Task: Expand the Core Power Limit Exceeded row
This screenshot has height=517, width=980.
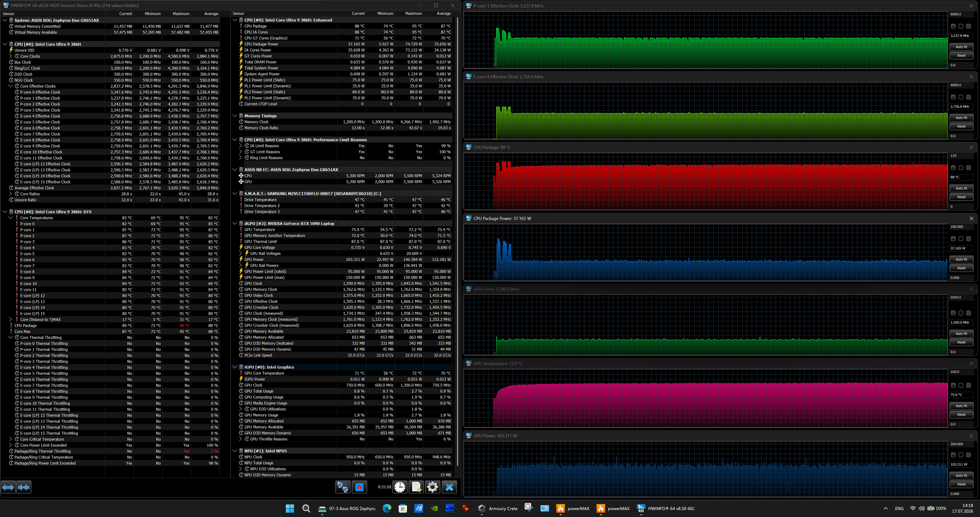Action: pos(11,445)
